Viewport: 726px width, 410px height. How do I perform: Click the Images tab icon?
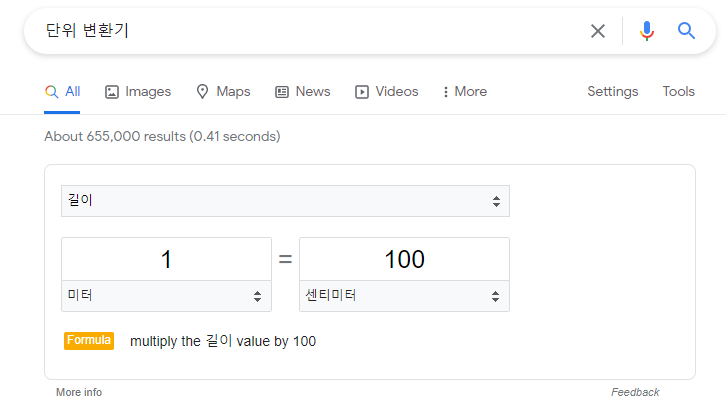pyautogui.click(x=112, y=92)
